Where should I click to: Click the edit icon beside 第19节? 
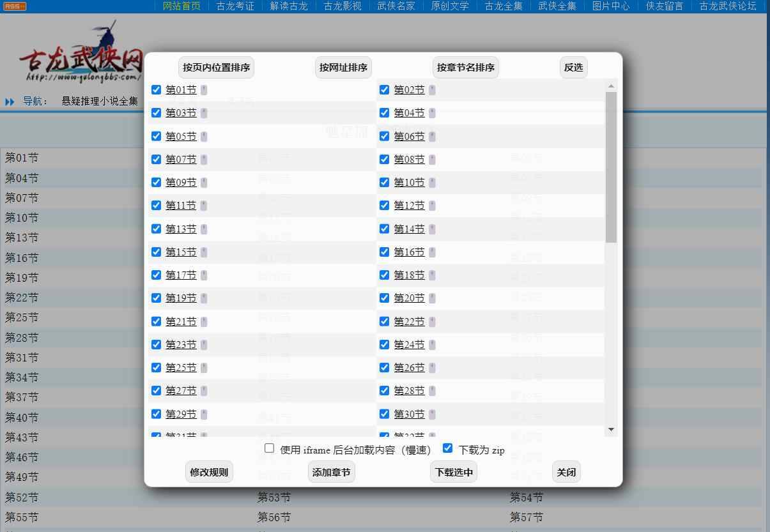[x=204, y=298]
